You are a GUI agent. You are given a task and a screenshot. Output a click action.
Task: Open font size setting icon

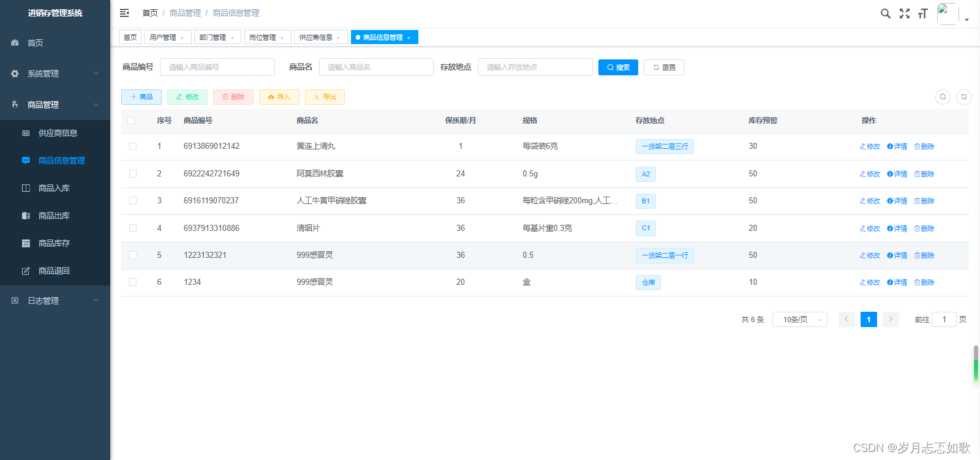[923, 13]
